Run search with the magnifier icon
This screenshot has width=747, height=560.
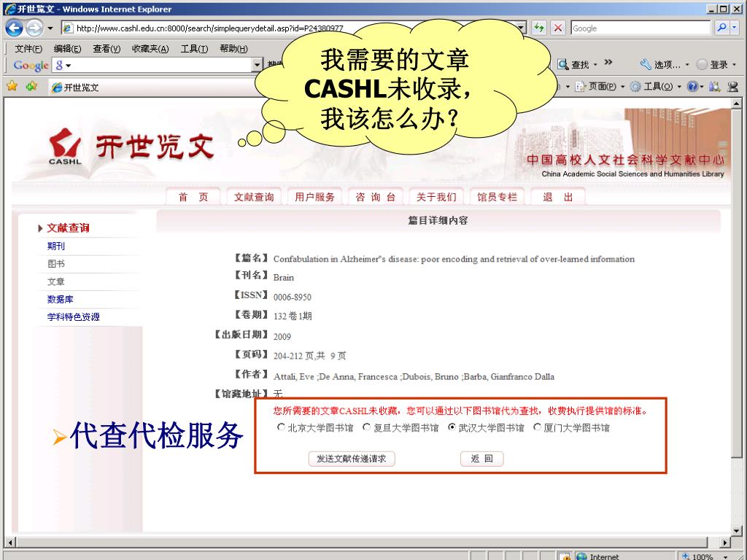click(x=721, y=28)
